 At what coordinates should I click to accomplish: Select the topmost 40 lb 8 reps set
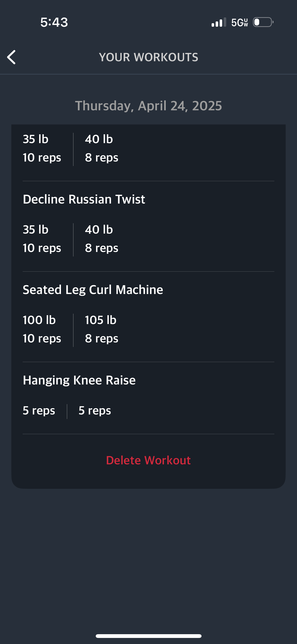pos(102,148)
